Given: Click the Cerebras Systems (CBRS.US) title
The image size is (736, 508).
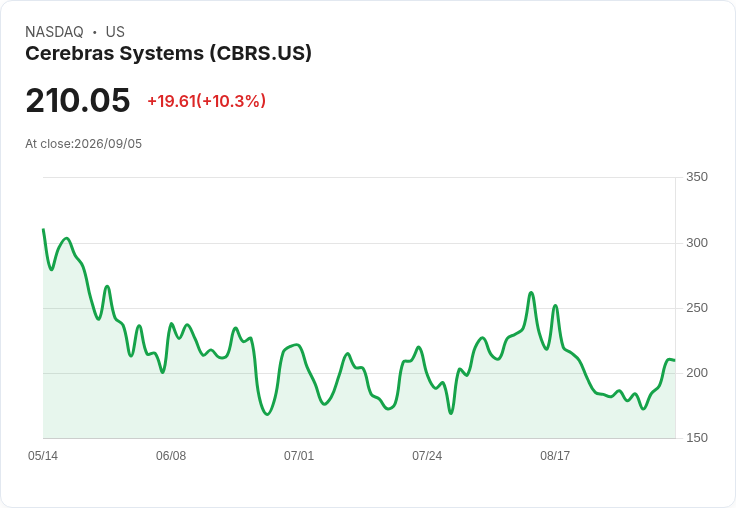Looking at the screenshot, I should click(x=169, y=54).
